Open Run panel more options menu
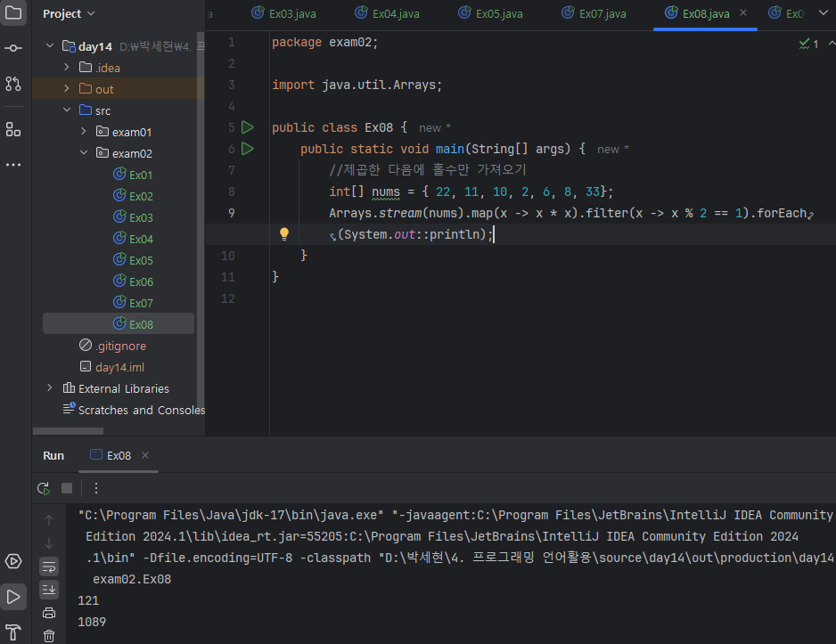This screenshot has width=836, height=644. coord(96,488)
